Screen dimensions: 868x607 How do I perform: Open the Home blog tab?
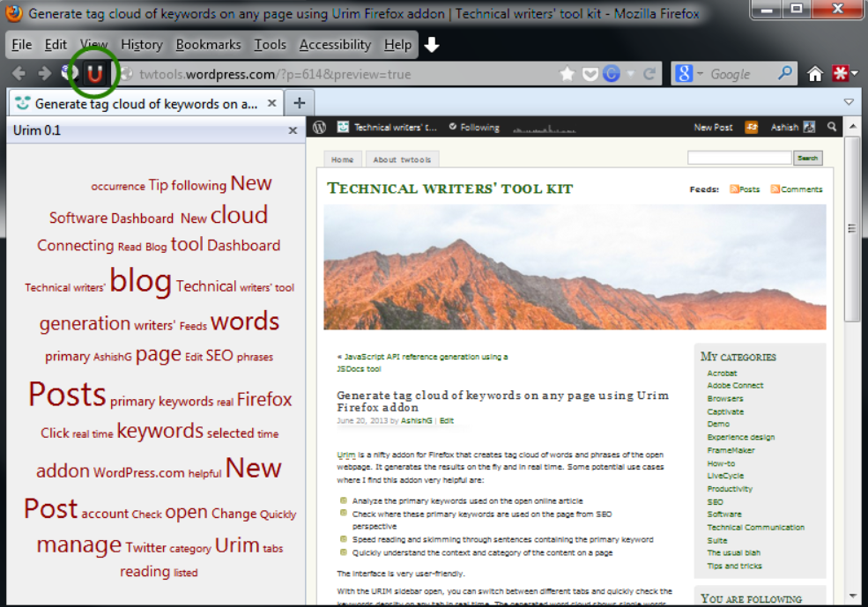(342, 159)
